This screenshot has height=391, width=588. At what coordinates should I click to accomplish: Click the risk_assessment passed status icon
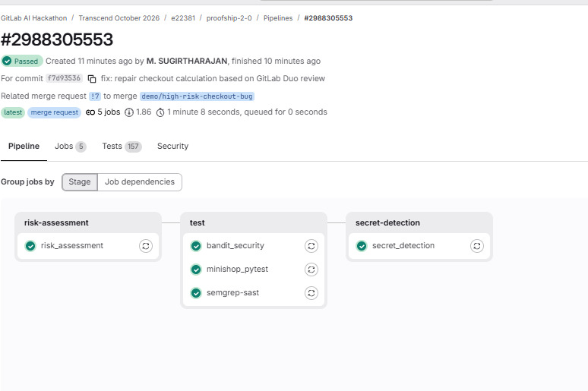[x=30, y=246]
